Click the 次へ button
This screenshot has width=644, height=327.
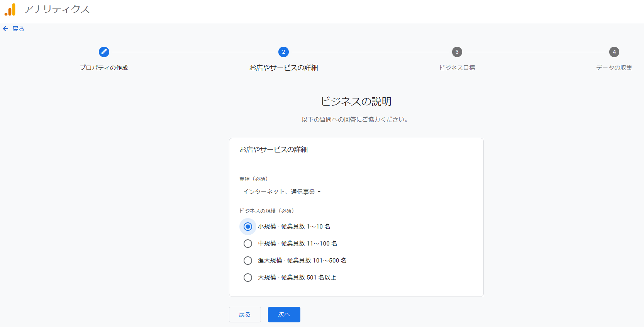(284, 315)
